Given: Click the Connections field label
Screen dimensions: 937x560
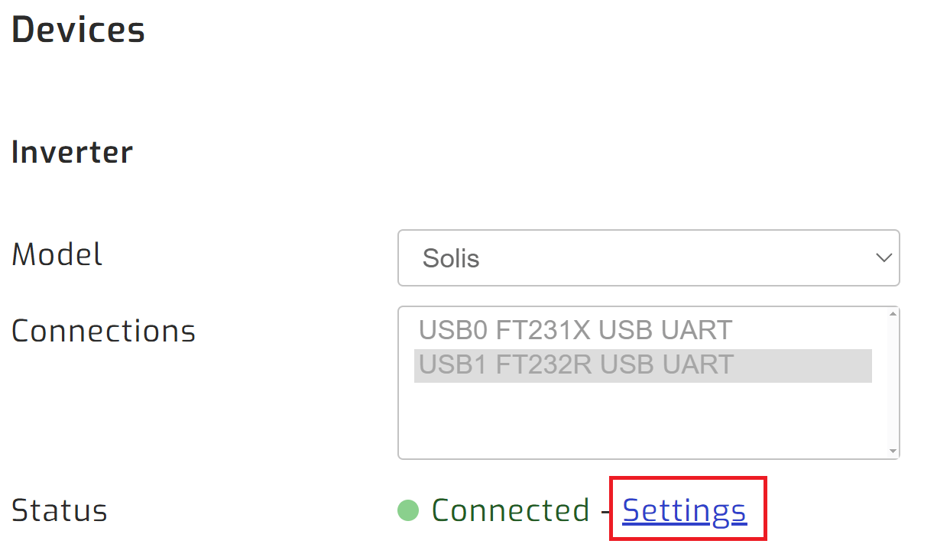Looking at the screenshot, I should (x=103, y=330).
